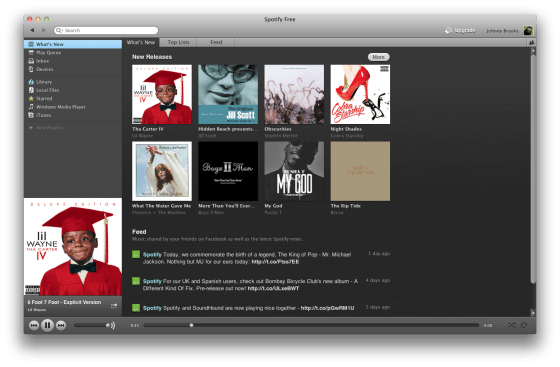
Task: Toggle shuffle mode
Action: [x=512, y=325]
